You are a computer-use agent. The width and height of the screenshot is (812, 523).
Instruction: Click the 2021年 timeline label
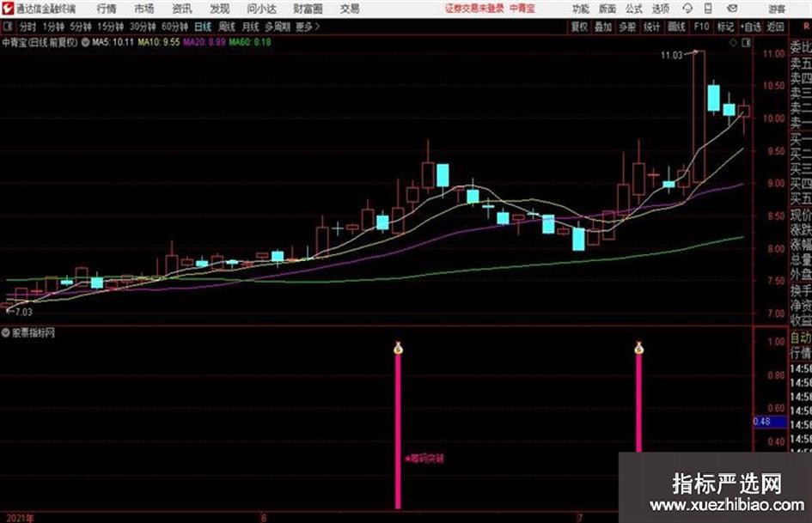(21, 518)
